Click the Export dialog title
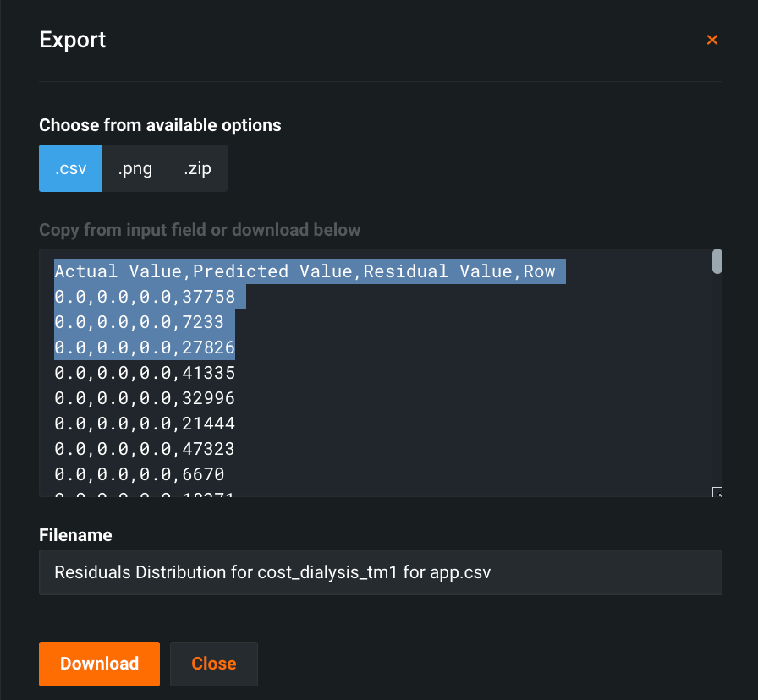 (73, 40)
